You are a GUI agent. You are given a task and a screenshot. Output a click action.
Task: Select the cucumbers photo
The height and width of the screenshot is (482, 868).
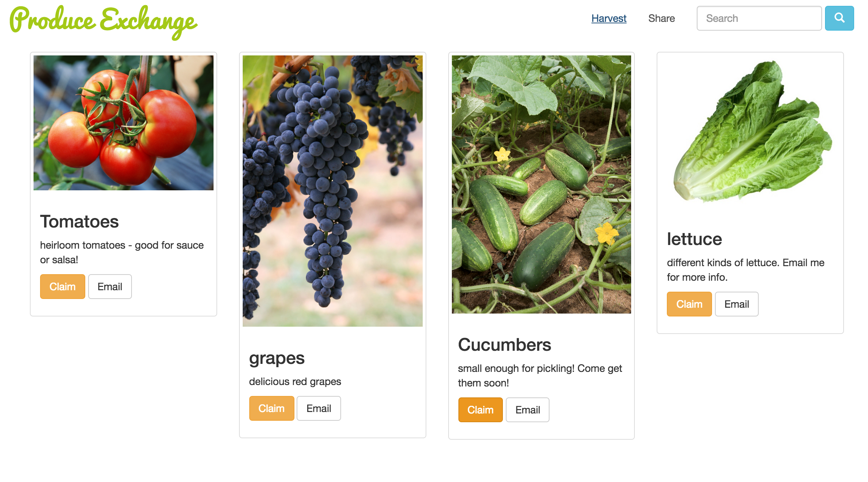coord(541,184)
